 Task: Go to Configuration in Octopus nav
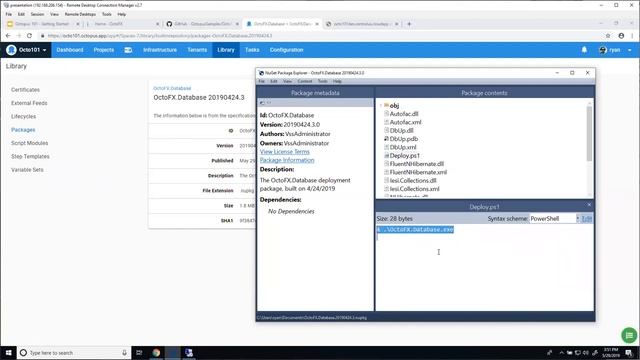click(287, 50)
